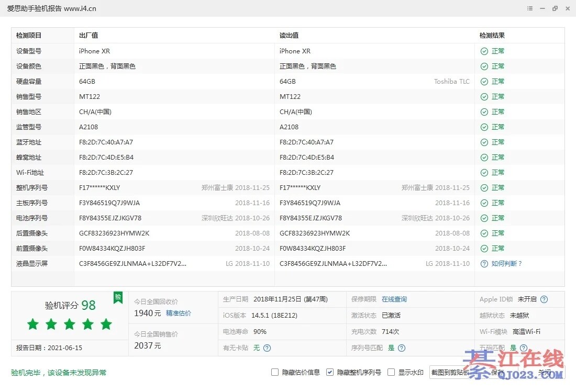Click the help icon beside 五码匹配

(x=523, y=348)
